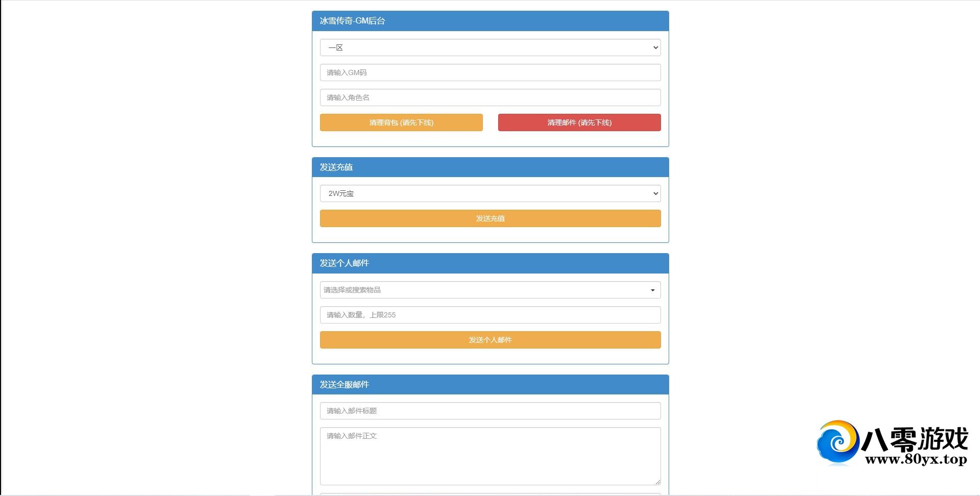Screen dimensions: 980x496
Task: Click the 发送充值 submit button
Action: point(490,218)
